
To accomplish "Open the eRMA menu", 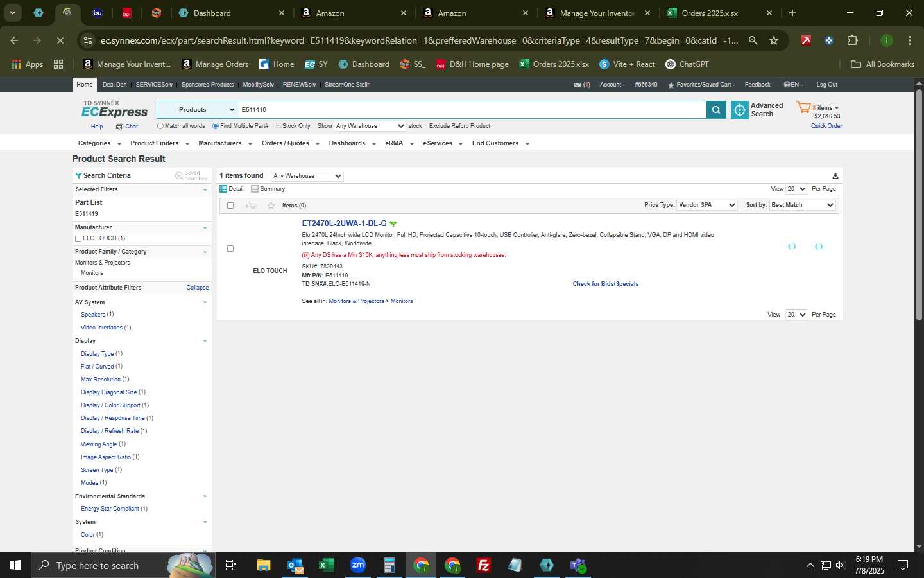I will [x=399, y=143].
